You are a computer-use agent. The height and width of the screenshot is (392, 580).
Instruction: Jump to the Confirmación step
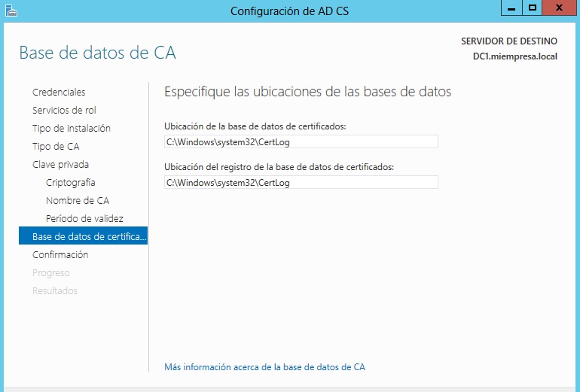click(x=60, y=255)
